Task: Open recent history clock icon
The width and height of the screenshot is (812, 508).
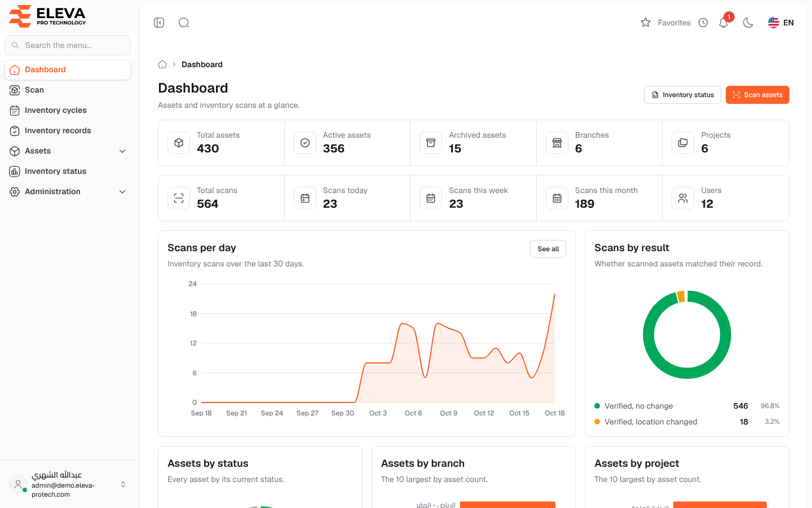Action: 703,23
